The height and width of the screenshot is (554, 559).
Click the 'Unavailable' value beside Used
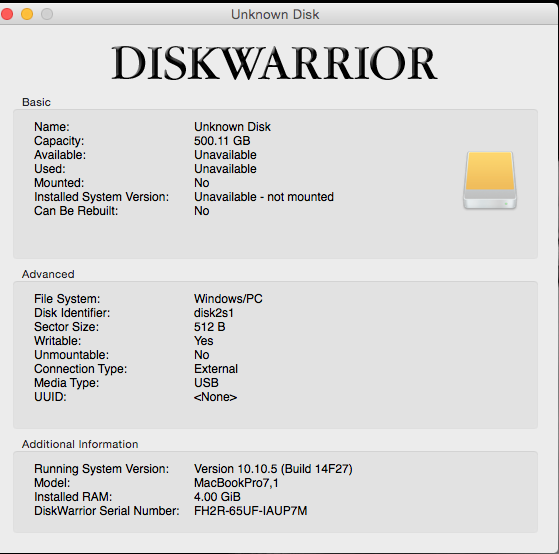pos(225,169)
